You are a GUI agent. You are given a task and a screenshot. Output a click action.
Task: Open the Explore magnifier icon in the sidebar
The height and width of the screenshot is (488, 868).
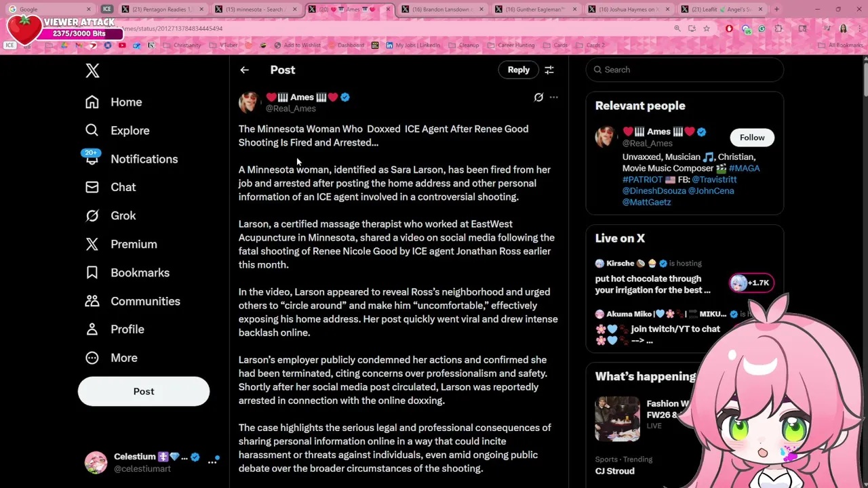tap(92, 130)
